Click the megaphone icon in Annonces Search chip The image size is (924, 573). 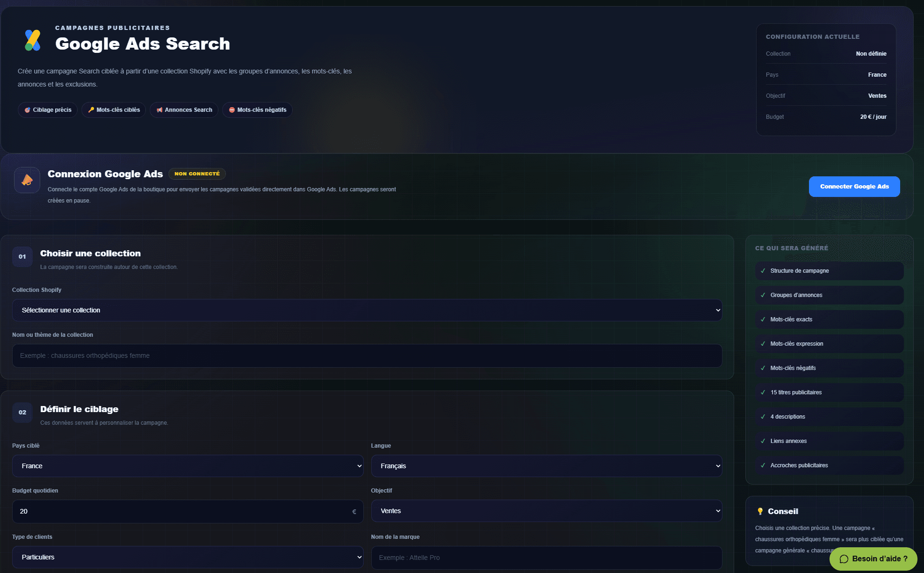[159, 110]
